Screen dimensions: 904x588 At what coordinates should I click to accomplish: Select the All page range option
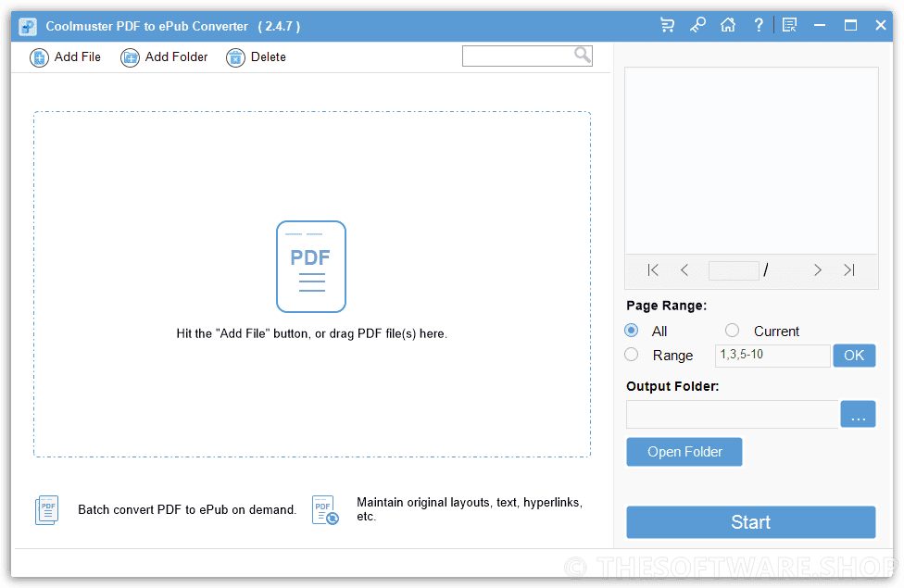632,331
